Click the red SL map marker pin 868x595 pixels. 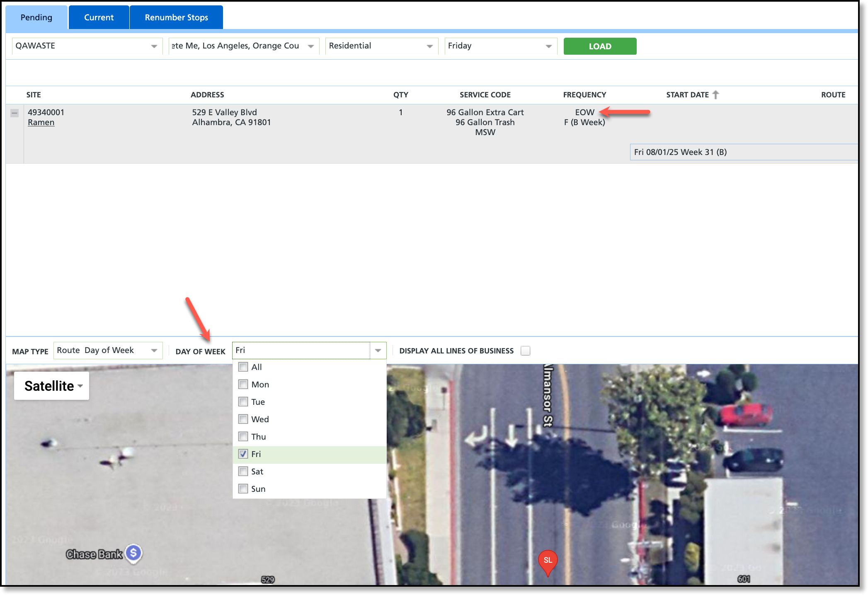tap(548, 561)
